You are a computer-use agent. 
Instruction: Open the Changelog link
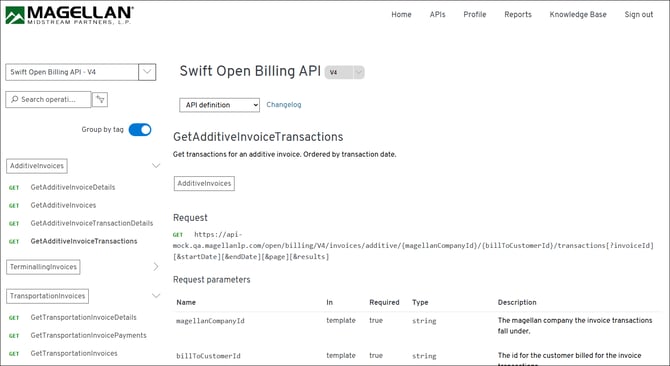(284, 105)
